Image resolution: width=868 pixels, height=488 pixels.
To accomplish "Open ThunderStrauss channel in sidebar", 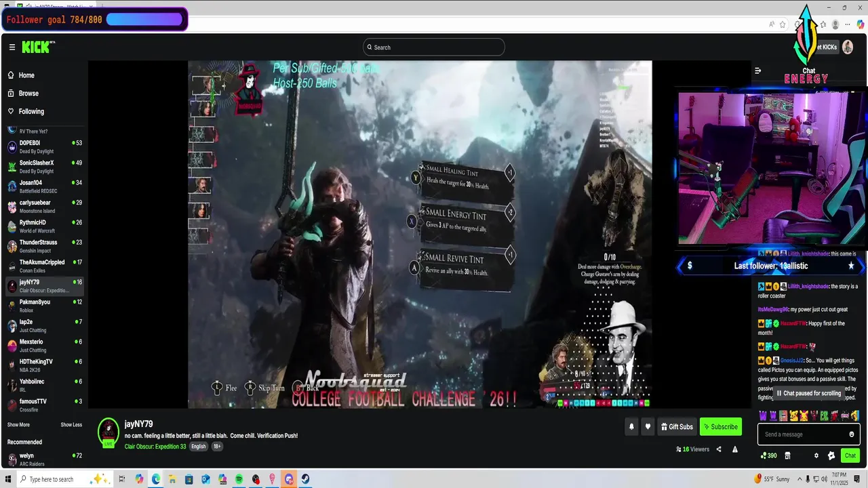I will pos(43,246).
